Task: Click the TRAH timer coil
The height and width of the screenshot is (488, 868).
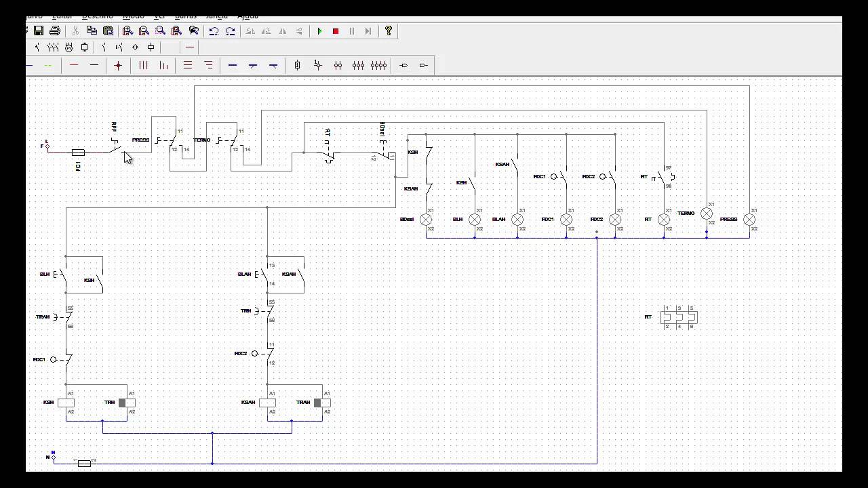Action: click(x=322, y=403)
